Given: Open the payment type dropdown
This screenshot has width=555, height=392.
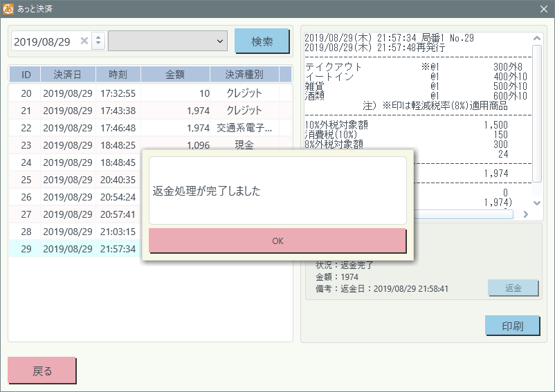Looking at the screenshot, I should (167, 41).
